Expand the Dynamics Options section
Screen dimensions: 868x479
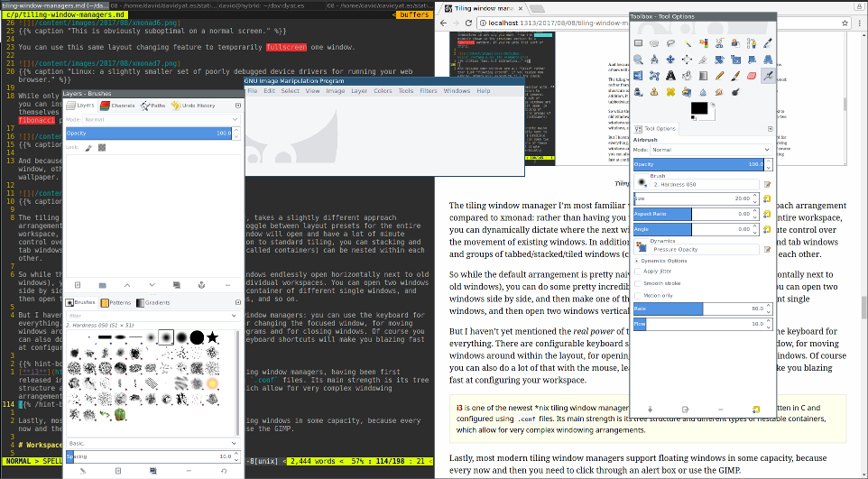(637, 261)
